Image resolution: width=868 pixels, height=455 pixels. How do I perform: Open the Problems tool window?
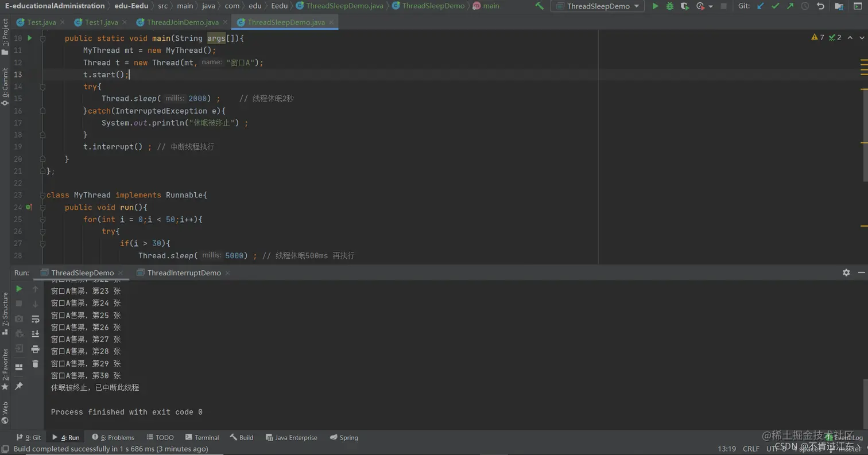[x=113, y=437]
